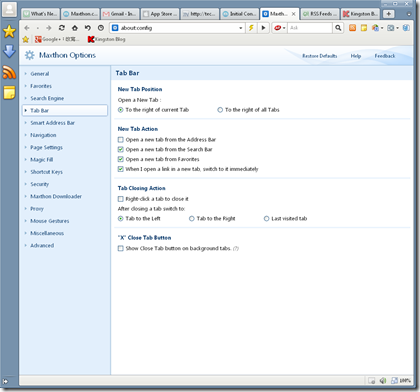Add a new tab with plus button
This screenshot has width=420, height=392.
388,14
